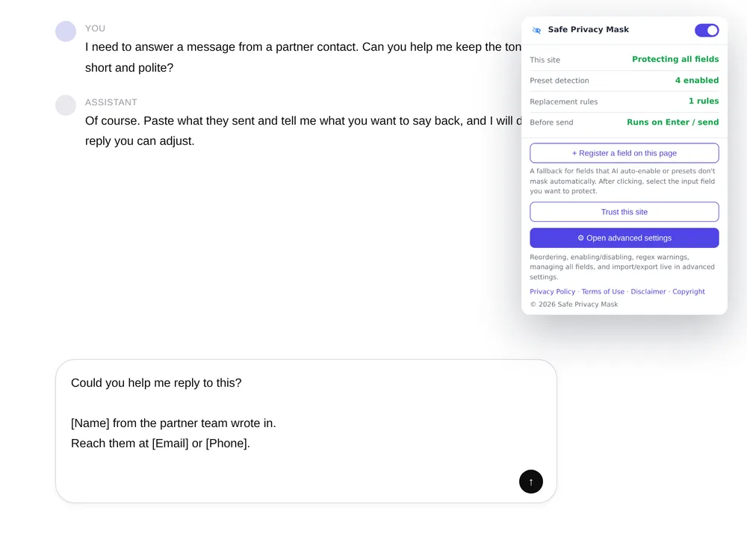Click the ASSISTANT avatar circle
Viewport: 747px width, 560px height.
(66, 105)
